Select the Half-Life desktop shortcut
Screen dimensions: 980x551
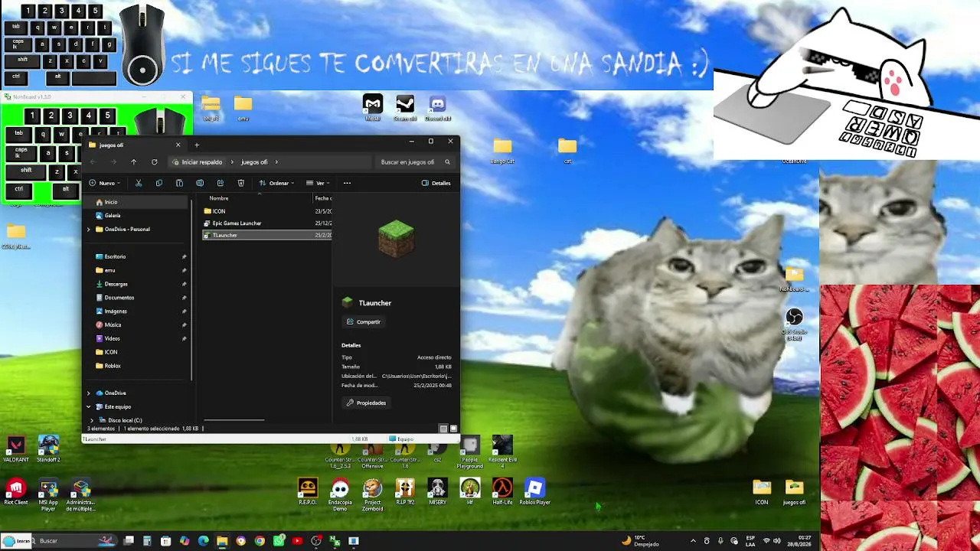pos(502,492)
